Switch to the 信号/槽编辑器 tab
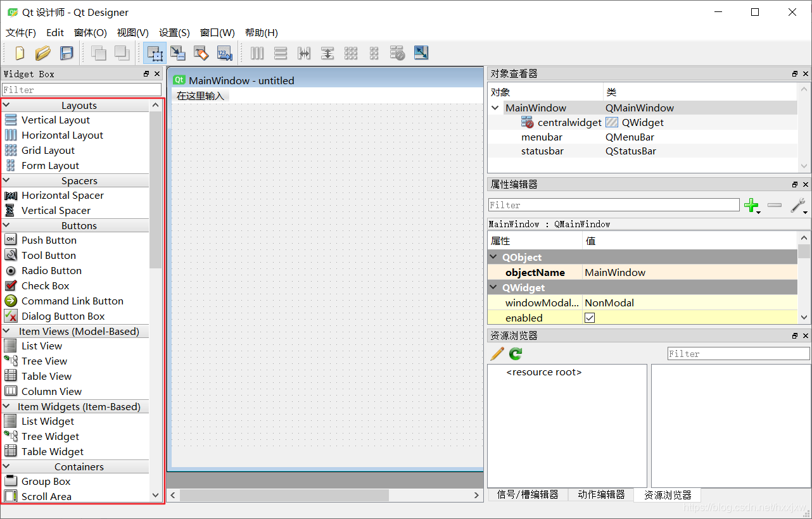This screenshot has height=519, width=812. click(x=528, y=495)
